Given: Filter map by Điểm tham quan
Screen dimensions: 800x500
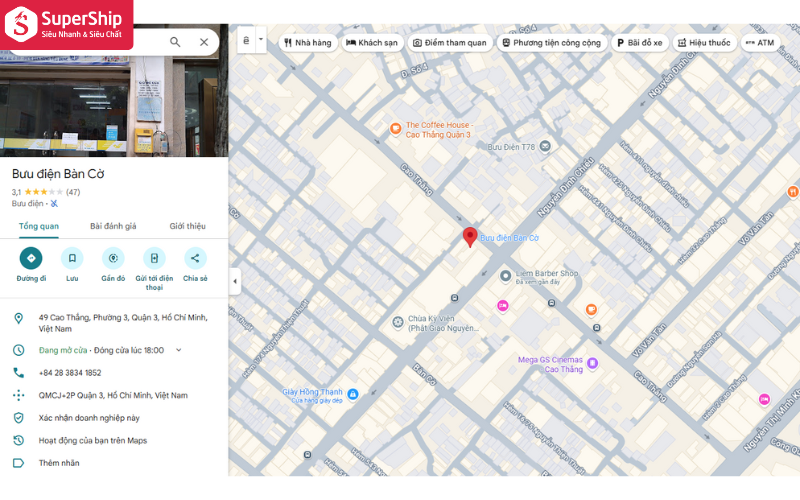Looking at the screenshot, I should click(449, 43).
